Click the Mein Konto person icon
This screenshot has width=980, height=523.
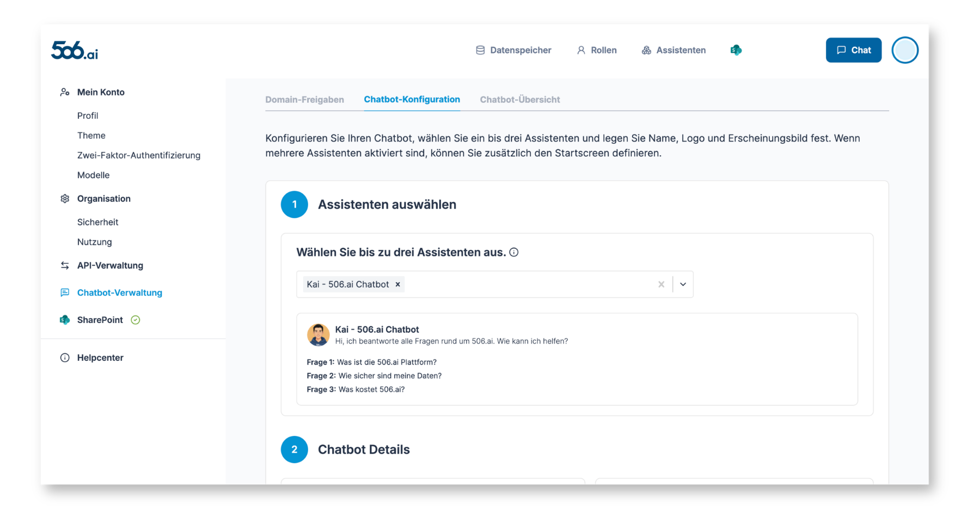tap(65, 92)
